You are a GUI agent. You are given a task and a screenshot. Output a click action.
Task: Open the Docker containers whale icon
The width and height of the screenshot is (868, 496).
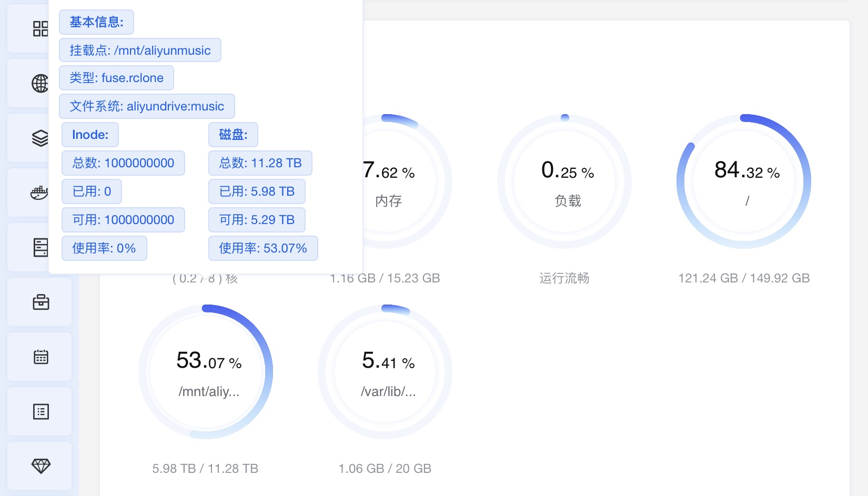(x=39, y=193)
